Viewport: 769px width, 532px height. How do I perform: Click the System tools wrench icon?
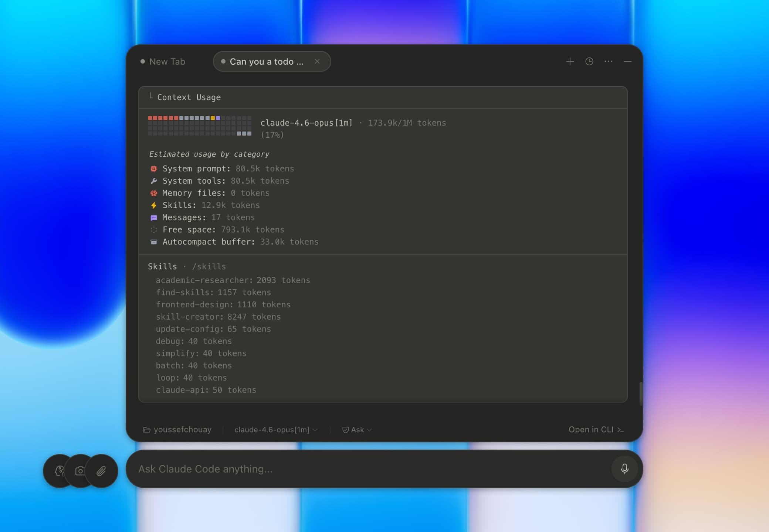click(154, 181)
